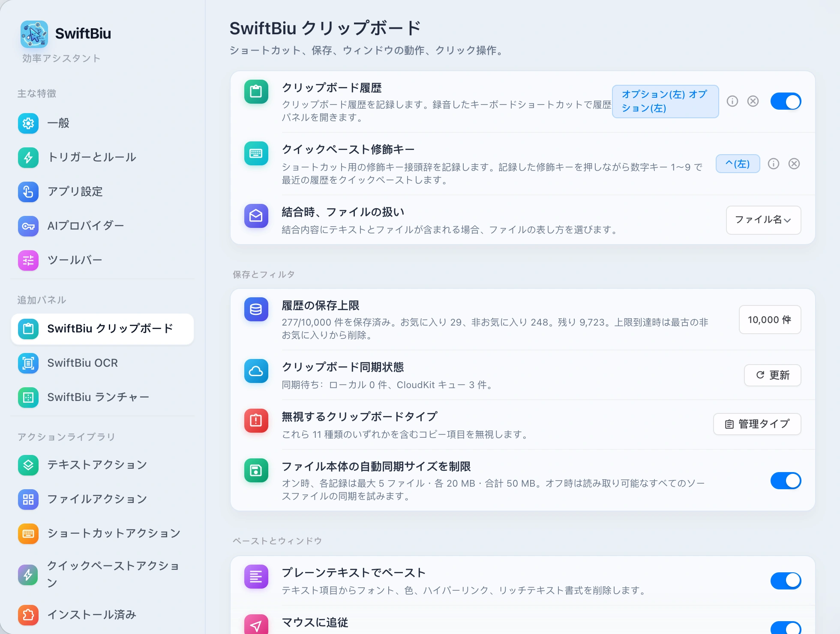The image size is (840, 634).
Task: Click the SwiftBiu ランチャー grid icon
Action: point(28,398)
